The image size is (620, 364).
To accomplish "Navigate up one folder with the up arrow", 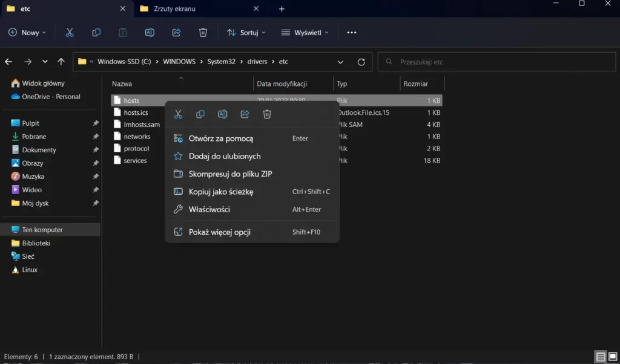I will (61, 61).
